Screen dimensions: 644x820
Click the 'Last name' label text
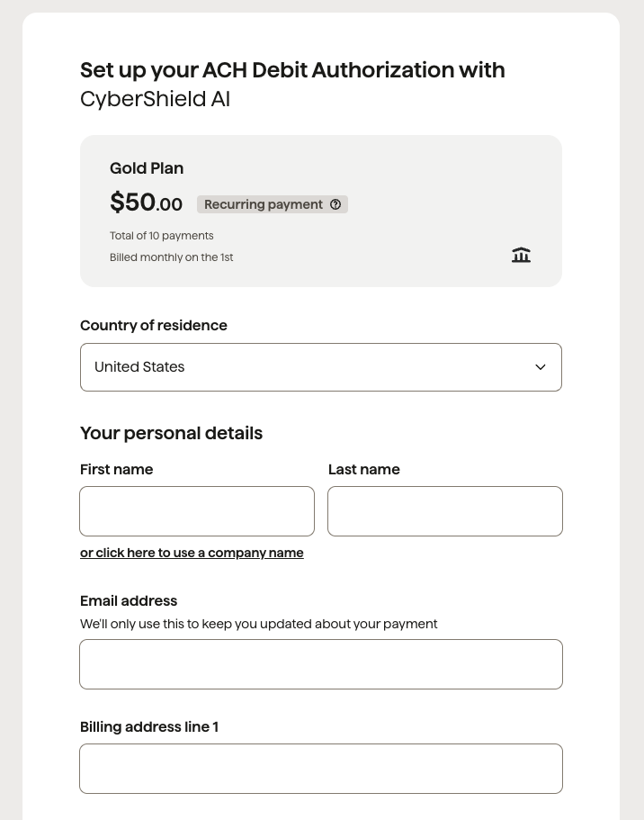click(x=363, y=469)
